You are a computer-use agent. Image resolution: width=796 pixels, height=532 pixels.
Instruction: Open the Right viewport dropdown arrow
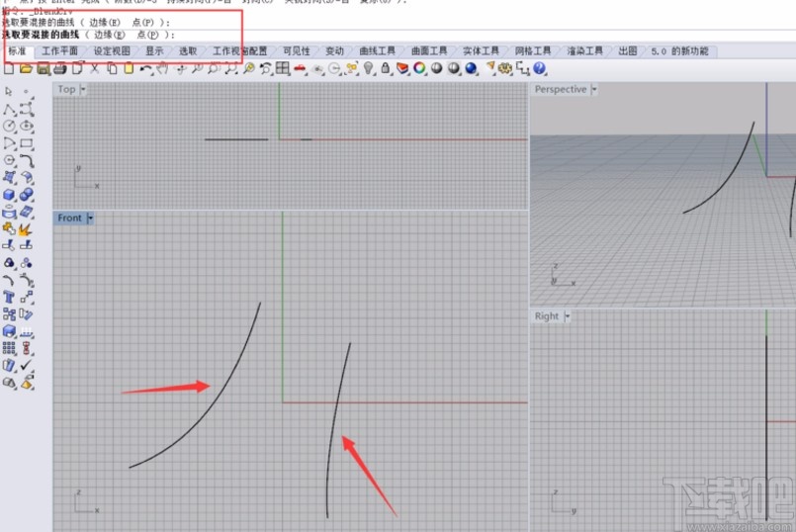[x=568, y=316]
